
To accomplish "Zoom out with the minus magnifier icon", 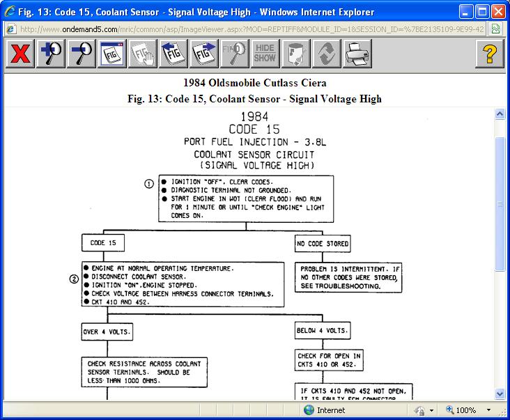I will pyautogui.click(x=82, y=54).
